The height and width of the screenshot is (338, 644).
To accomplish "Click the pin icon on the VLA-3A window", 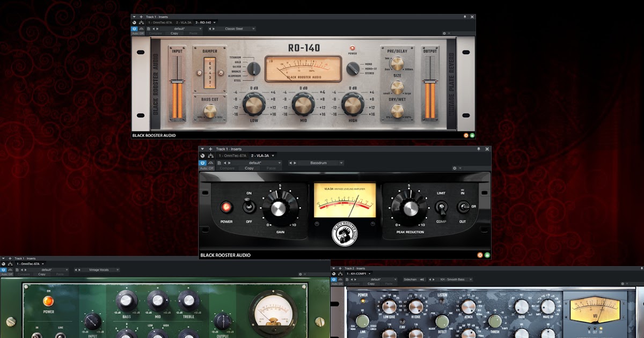I will [479, 149].
